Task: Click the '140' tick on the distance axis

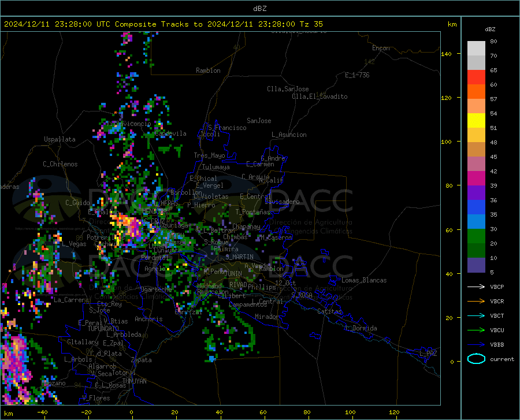Action: (446, 54)
